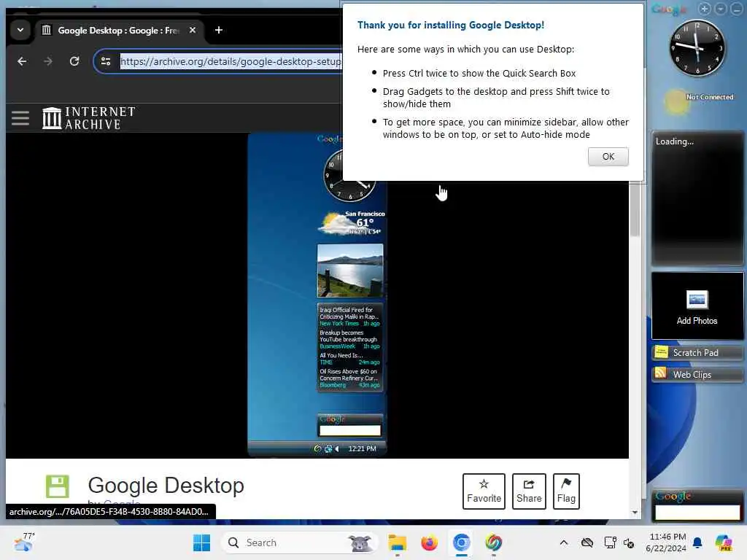The image size is (747, 560).
Task: Click the network tray icon
Action: pos(610,542)
